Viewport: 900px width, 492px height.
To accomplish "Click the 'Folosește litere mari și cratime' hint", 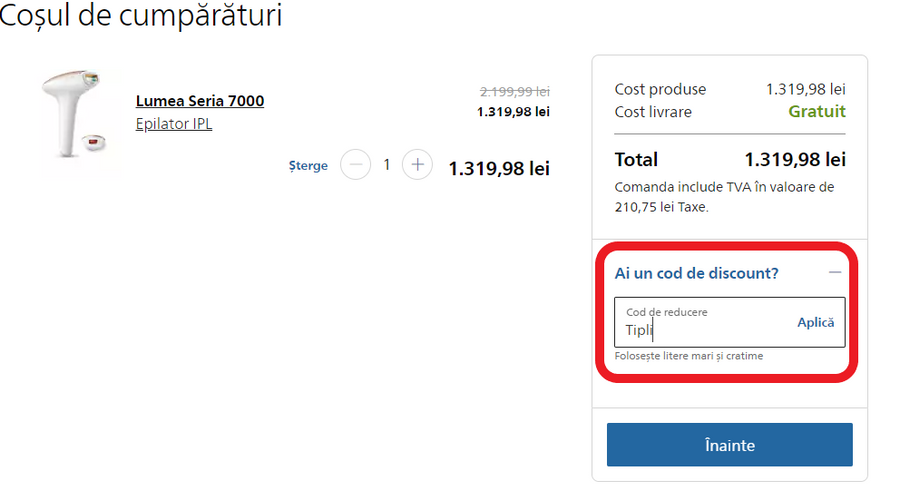I will [x=689, y=356].
